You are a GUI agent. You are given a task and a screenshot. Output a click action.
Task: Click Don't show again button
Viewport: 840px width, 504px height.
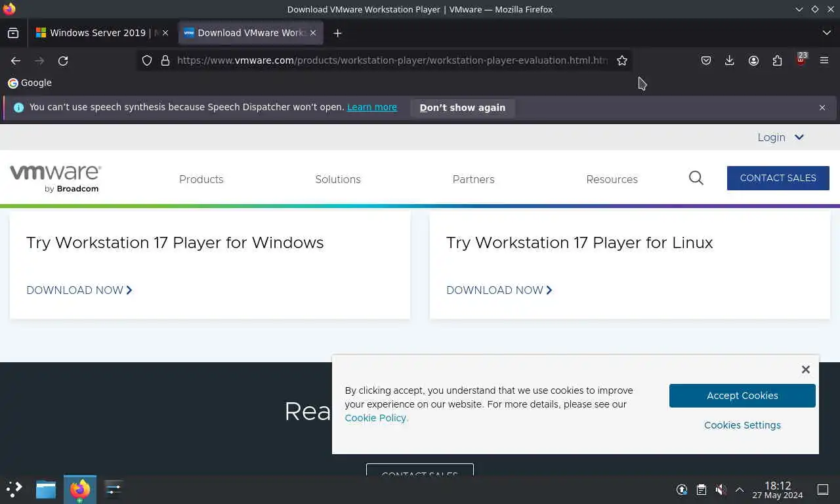click(463, 108)
